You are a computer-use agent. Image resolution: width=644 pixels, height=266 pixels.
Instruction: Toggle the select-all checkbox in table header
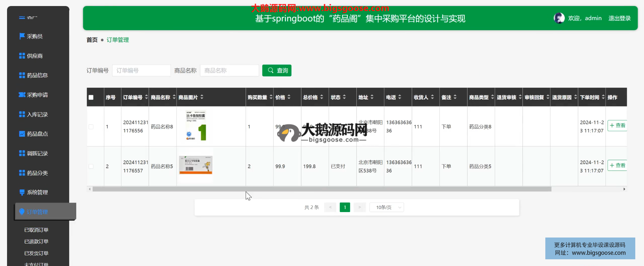click(91, 97)
